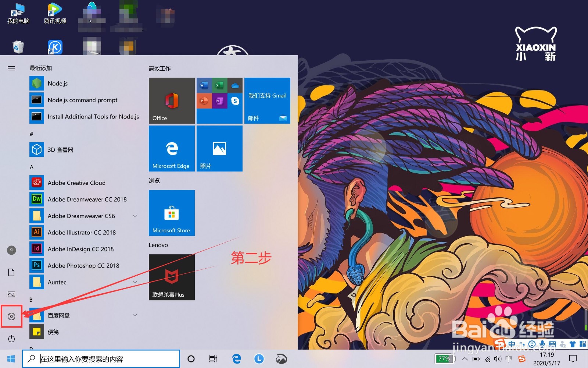Select Install Additional Tools for Node.js
This screenshot has width=588, height=368.
tap(85, 117)
